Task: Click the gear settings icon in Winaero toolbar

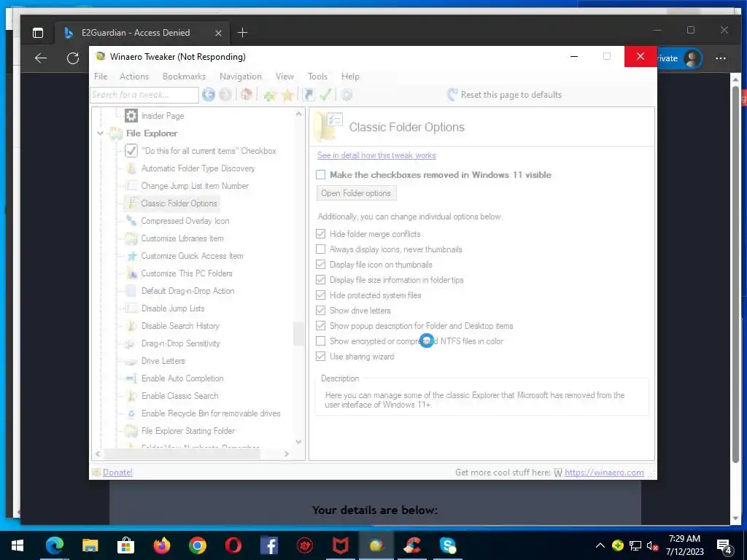Action: (x=347, y=95)
